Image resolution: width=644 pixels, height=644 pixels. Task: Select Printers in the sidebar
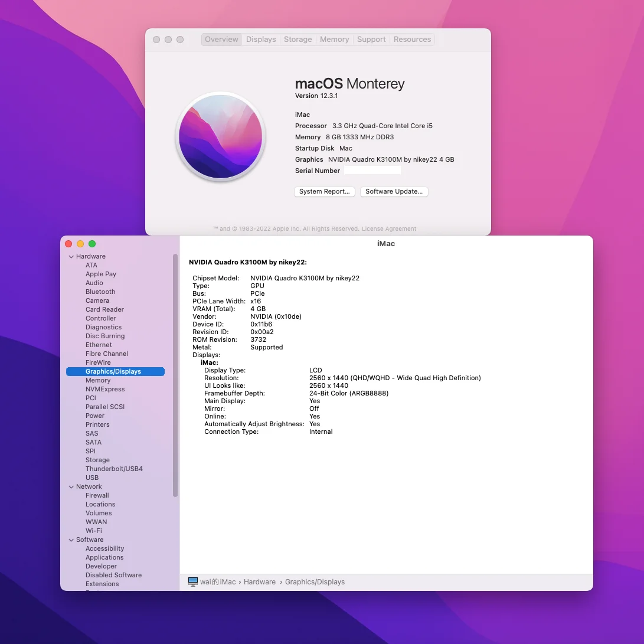(x=97, y=424)
